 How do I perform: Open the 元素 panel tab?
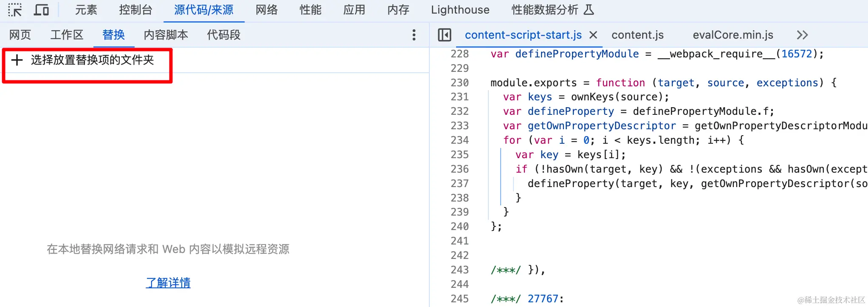[x=86, y=10]
